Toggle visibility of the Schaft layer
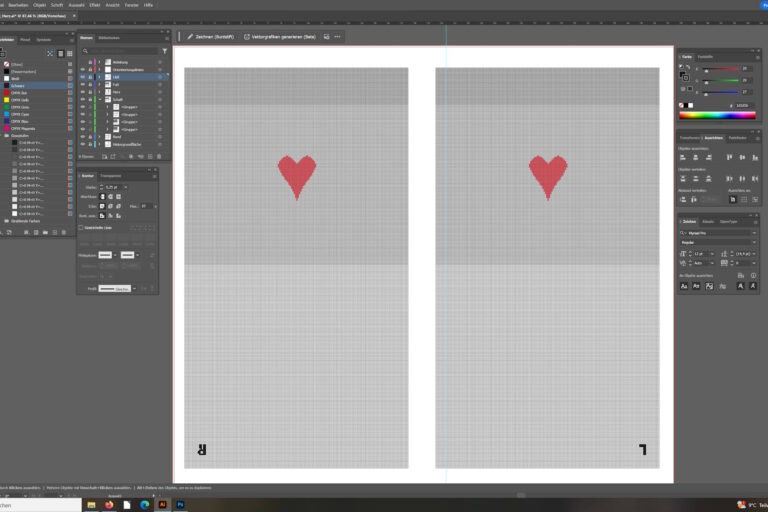 point(82,99)
